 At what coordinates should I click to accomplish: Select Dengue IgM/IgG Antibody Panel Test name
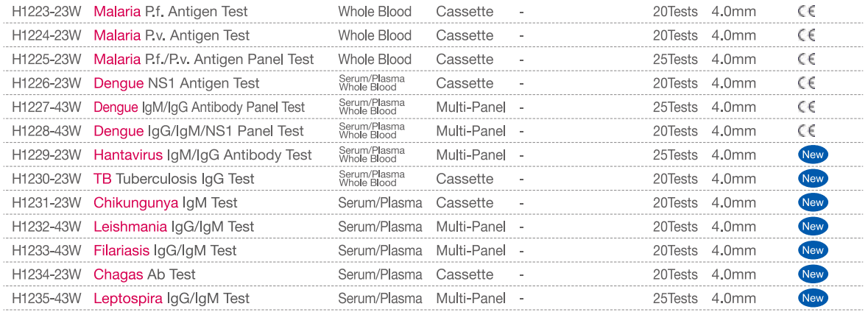pyautogui.click(x=199, y=107)
